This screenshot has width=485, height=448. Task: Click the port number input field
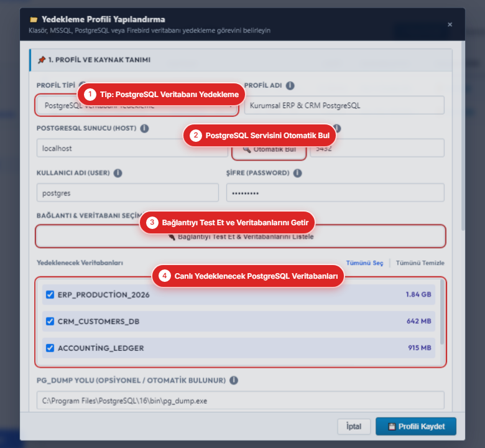pos(377,148)
